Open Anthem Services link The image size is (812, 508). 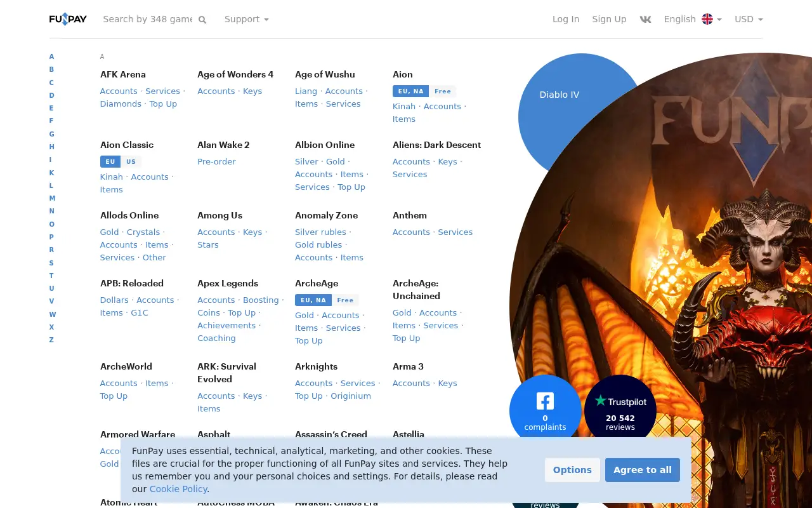coord(455,232)
